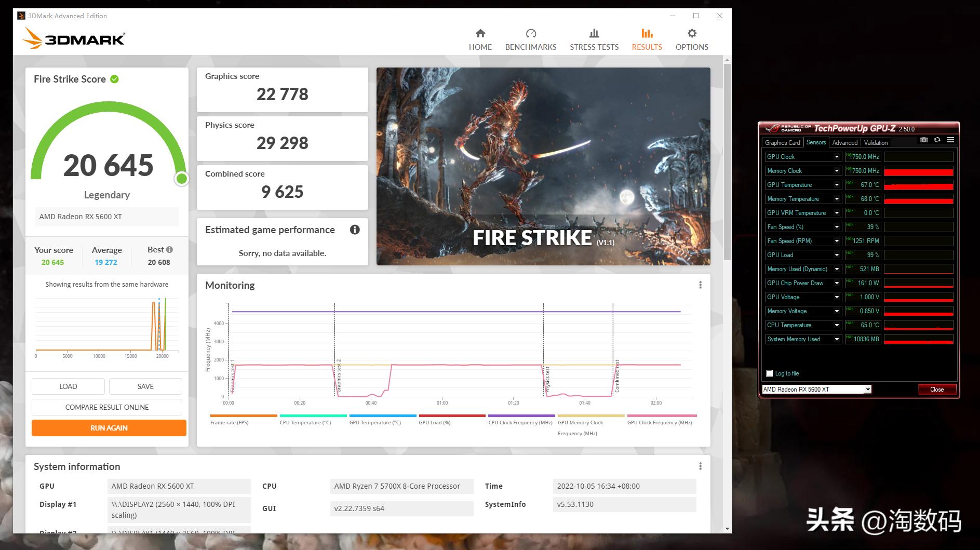
Task: Enable the Log to file checkbox
Action: 770,373
